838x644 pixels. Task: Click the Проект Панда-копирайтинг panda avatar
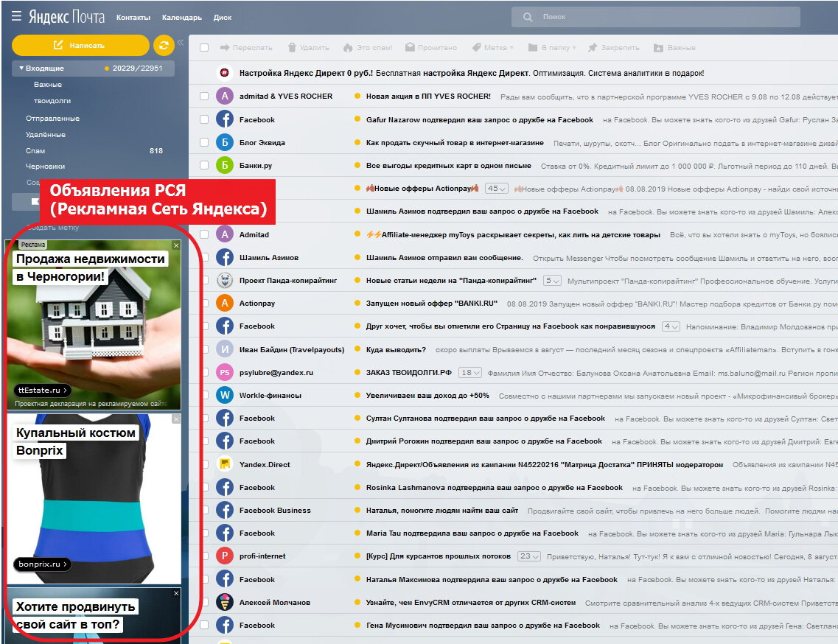click(x=225, y=280)
